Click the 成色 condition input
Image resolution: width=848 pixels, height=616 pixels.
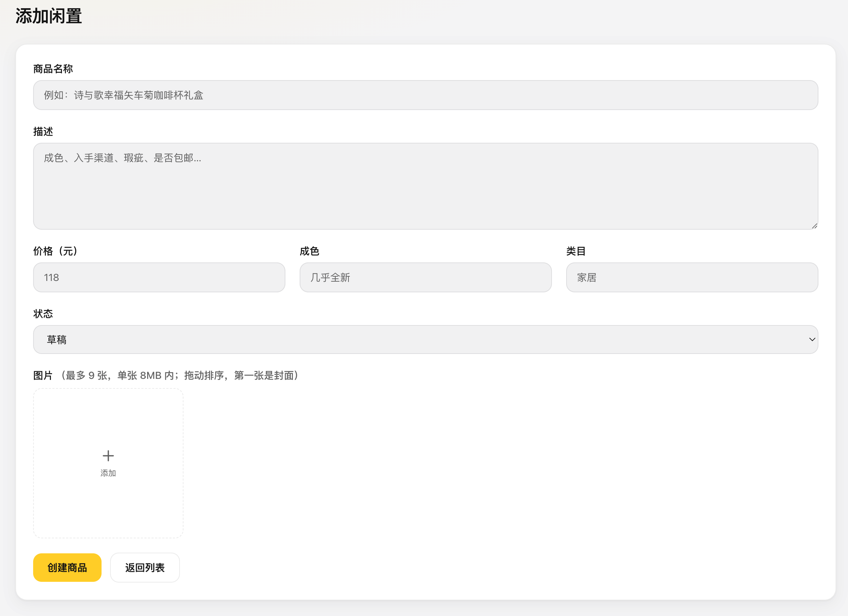(x=425, y=277)
